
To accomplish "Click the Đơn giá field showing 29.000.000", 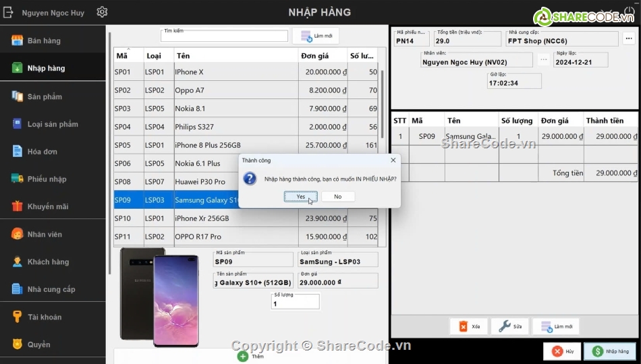I will point(338,282).
